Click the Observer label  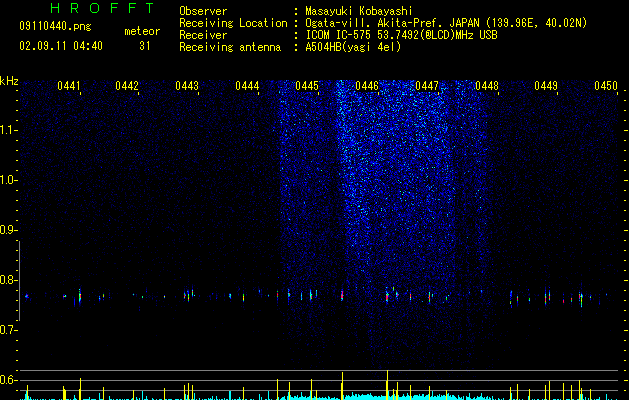tap(203, 11)
